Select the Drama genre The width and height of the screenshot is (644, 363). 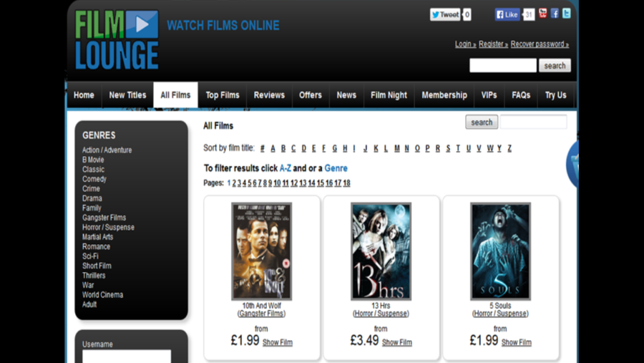tap(92, 198)
